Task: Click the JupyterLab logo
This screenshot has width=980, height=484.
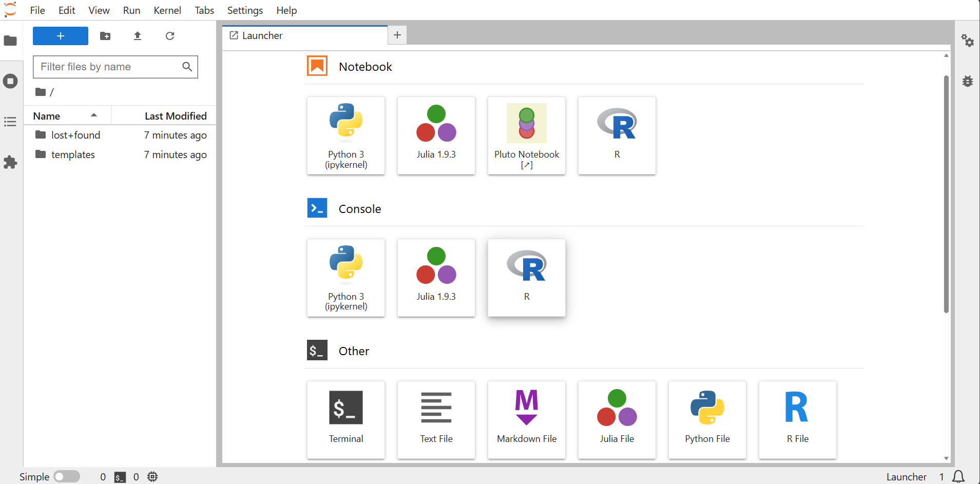Action: point(10,10)
